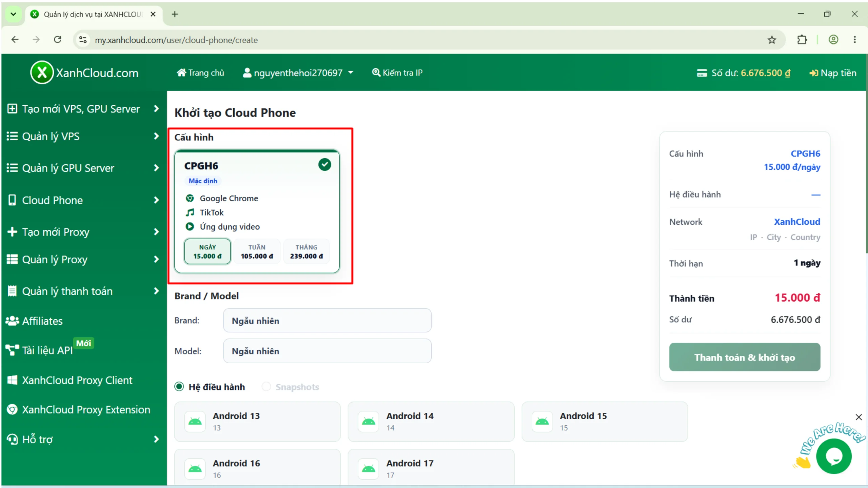
Task: Expand Tạo mới VPS, GPU Server menu
Action: [83, 109]
